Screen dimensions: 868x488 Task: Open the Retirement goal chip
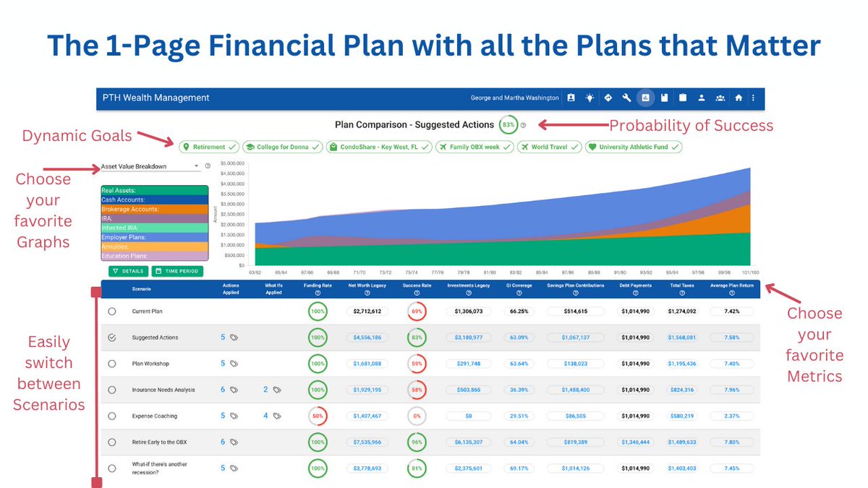pyautogui.click(x=209, y=147)
